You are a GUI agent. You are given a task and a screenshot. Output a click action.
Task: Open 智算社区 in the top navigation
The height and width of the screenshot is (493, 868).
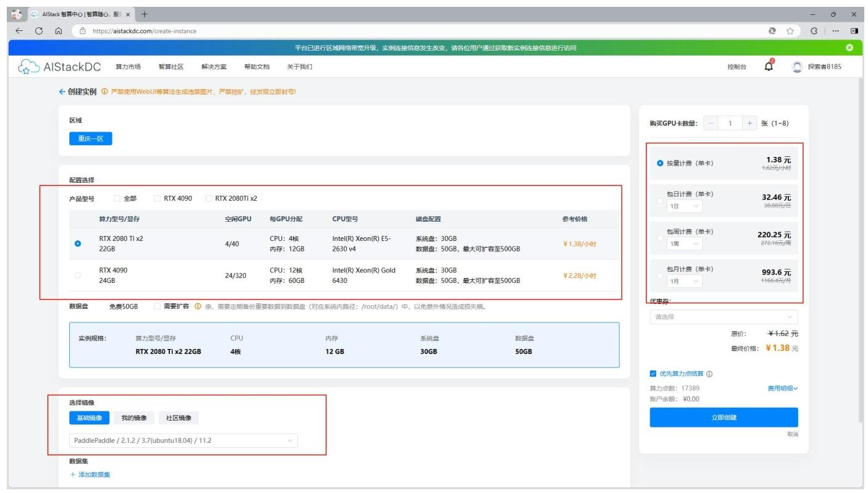(x=171, y=67)
